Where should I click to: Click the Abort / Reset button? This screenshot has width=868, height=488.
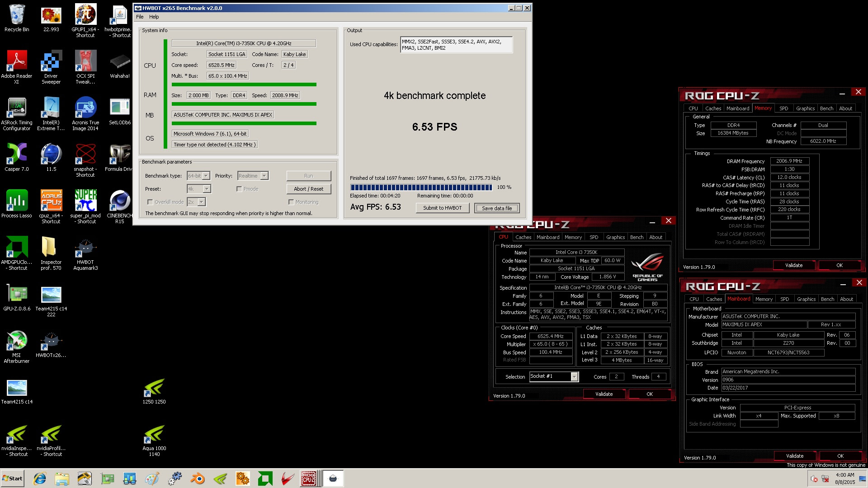click(308, 189)
